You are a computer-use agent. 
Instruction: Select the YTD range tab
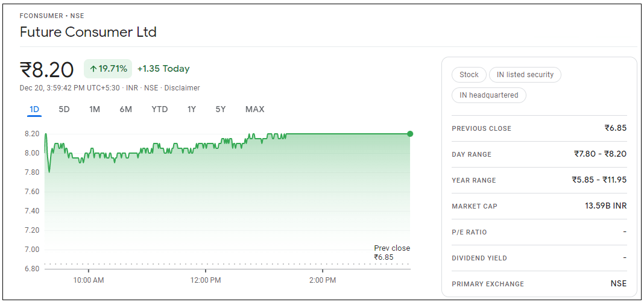[160, 109]
